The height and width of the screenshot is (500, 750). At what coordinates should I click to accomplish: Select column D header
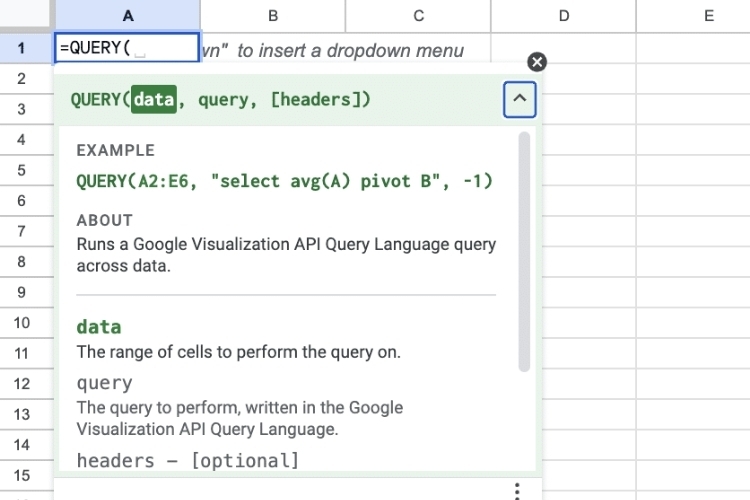click(x=564, y=16)
